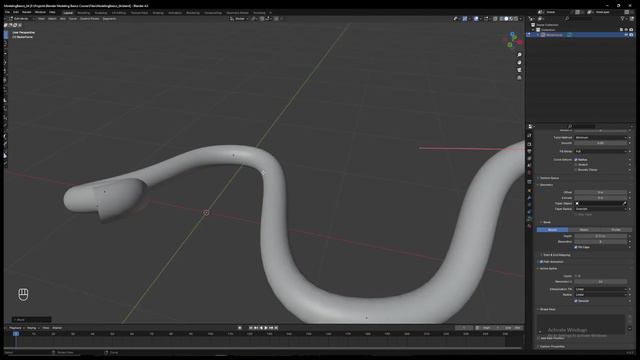Open the Edit Mode selector dropdown
The height and width of the screenshot is (360, 640).
20,19
